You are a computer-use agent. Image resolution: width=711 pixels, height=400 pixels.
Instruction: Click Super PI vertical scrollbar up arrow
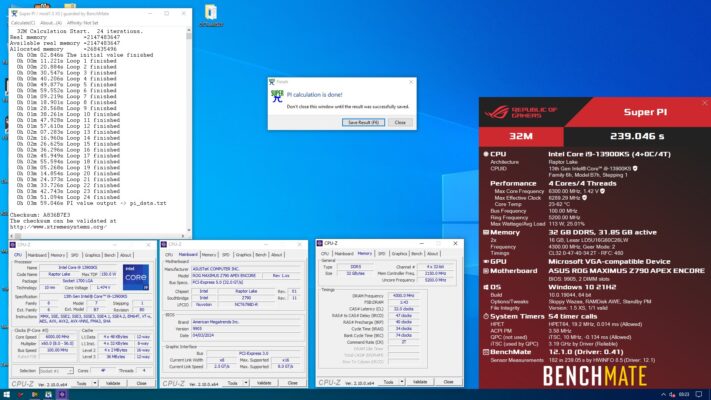click(189, 31)
